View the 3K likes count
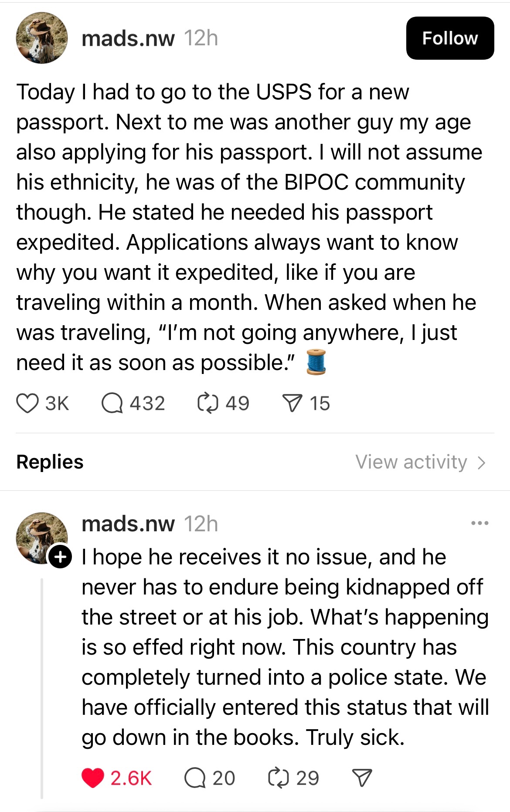 pos(57,403)
